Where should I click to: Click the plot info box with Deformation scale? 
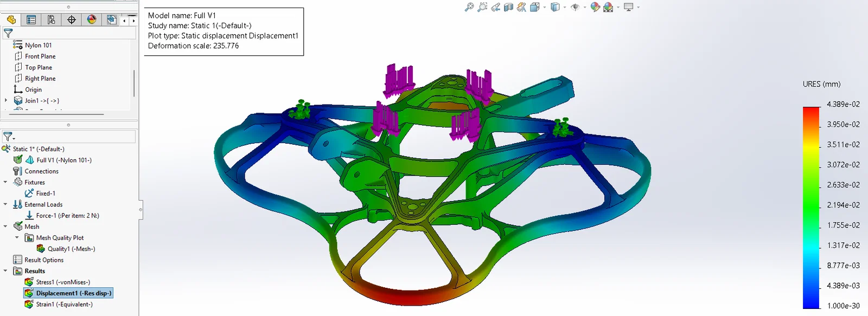tap(224, 31)
